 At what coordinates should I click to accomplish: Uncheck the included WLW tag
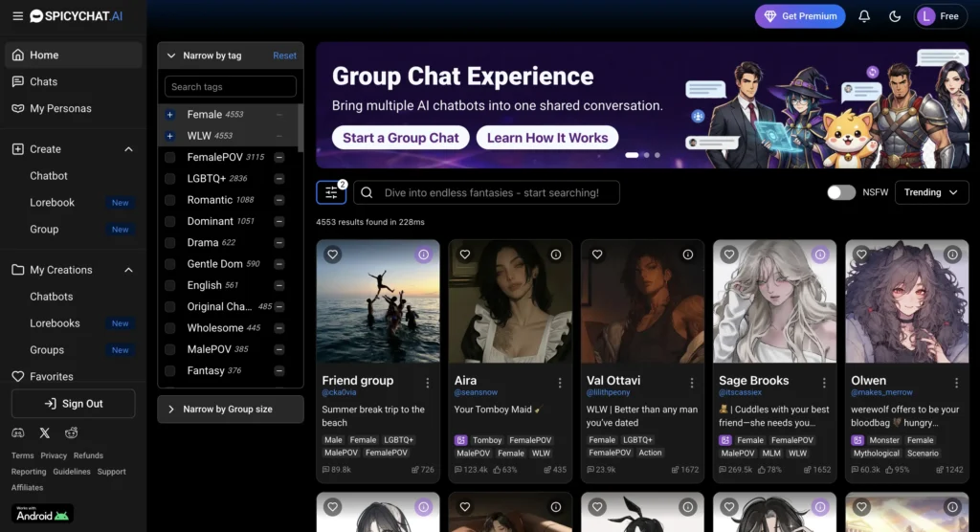click(x=170, y=136)
